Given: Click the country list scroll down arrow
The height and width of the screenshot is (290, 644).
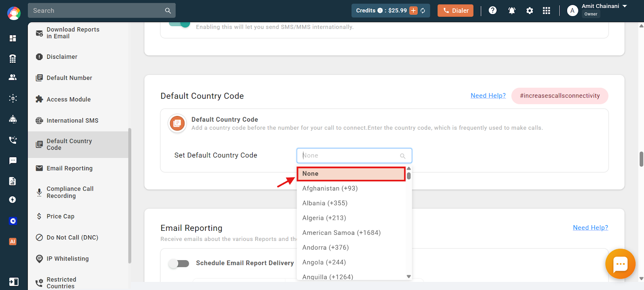Looking at the screenshot, I should click(409, 277).
